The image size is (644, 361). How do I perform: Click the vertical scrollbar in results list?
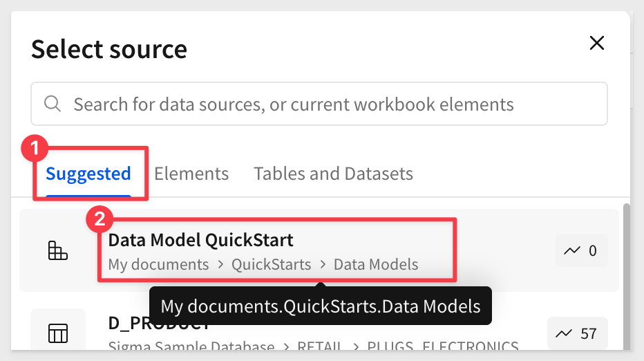click(626, 277)
